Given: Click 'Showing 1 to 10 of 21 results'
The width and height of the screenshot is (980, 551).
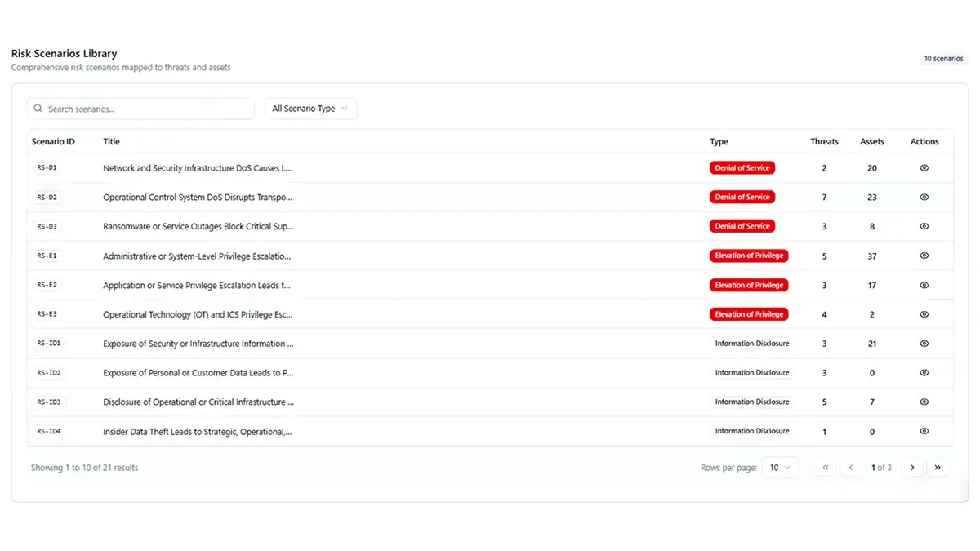Looking at the screenshot, I should [x=85, y=468].
